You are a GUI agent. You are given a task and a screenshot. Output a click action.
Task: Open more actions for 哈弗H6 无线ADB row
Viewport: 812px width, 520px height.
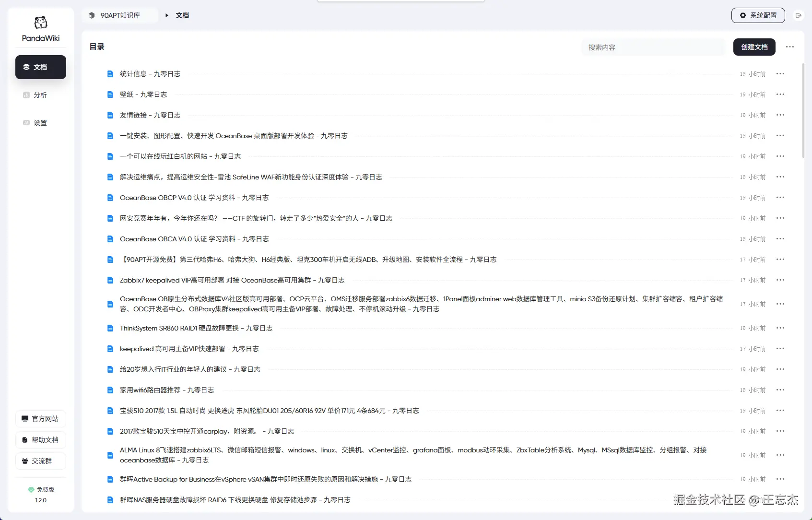pyautogui.click(x=780, y=260)
